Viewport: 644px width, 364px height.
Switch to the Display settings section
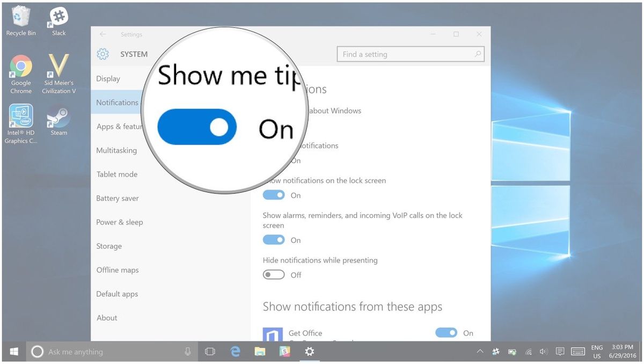pos(109,78)
